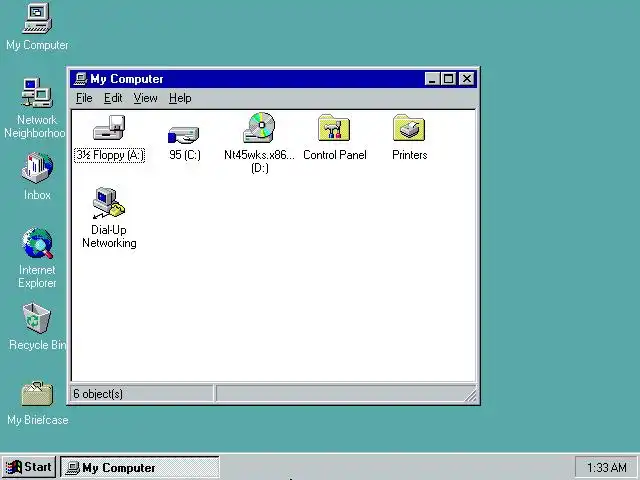Click the 'Printers' label text
The height and width of the screenshot is (480, 640).
click(x=409, y=155)
